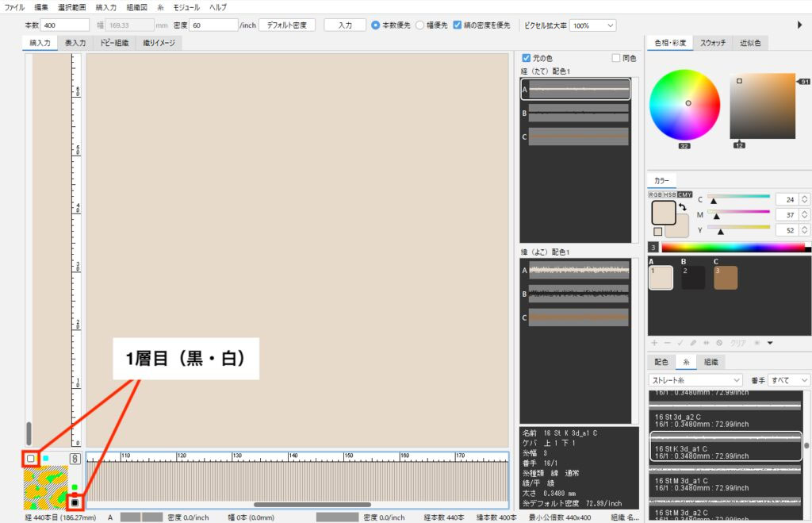Enable the 同色 checkbox

click(x=616, y=58)
